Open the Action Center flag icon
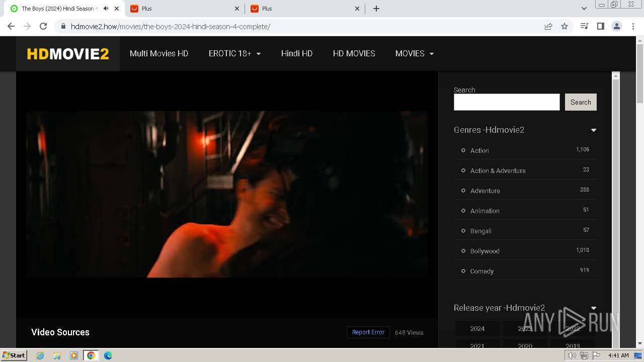644x362 pixels. 596,355
